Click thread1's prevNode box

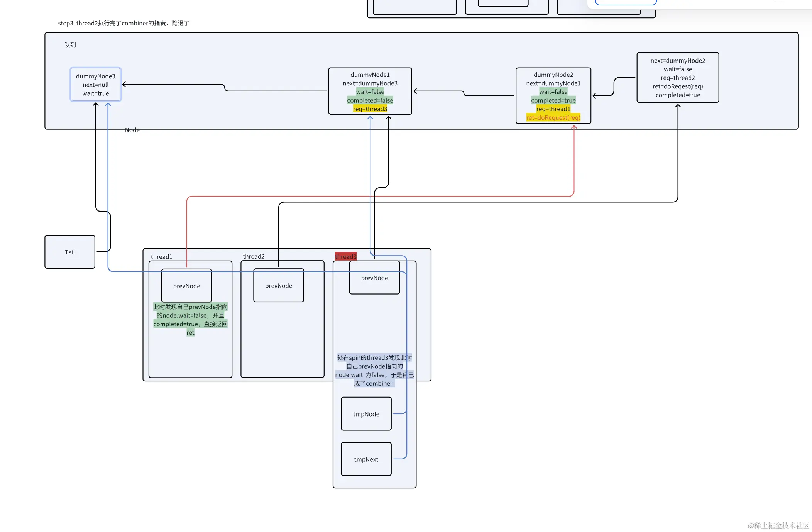[x=186, y=286]
